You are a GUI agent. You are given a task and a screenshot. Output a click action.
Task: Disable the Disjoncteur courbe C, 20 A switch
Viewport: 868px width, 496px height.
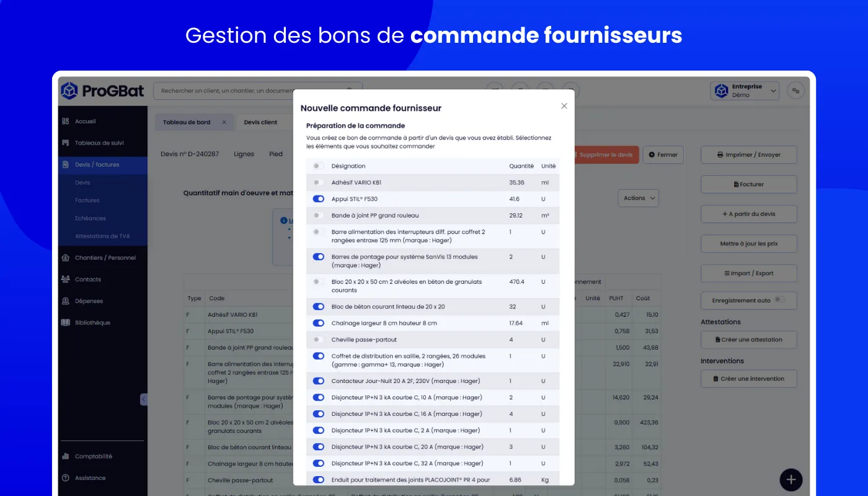(x=319, y=447)
